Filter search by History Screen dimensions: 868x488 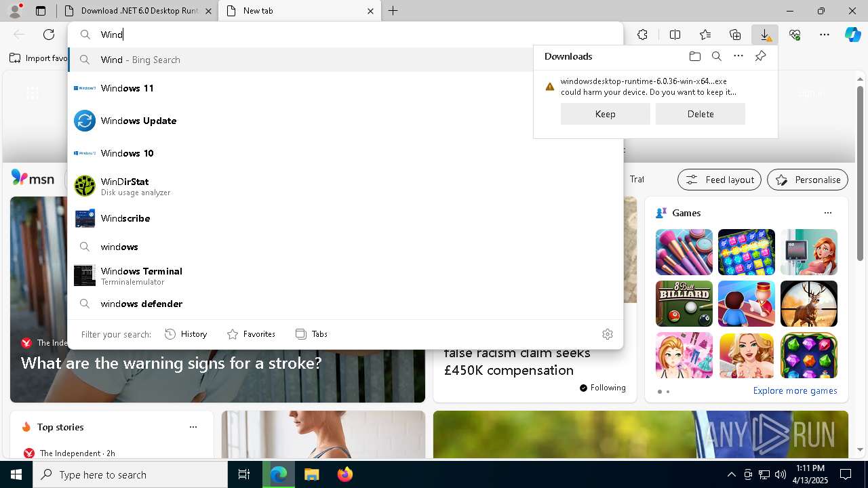click(x=186, y=334)
